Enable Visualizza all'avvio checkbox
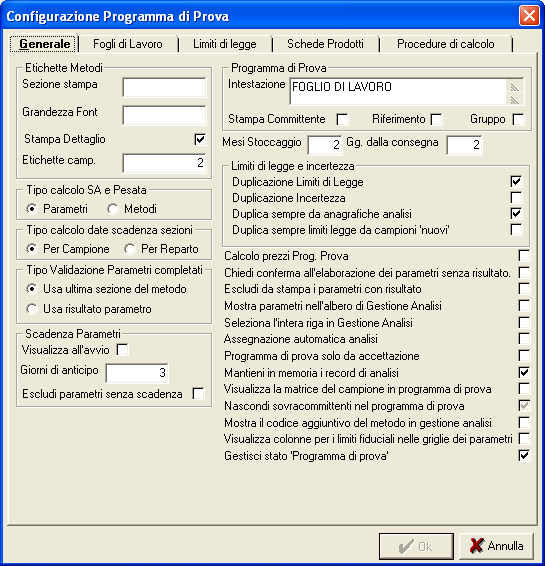The image size is (545, 566). [x=122, y=349]
